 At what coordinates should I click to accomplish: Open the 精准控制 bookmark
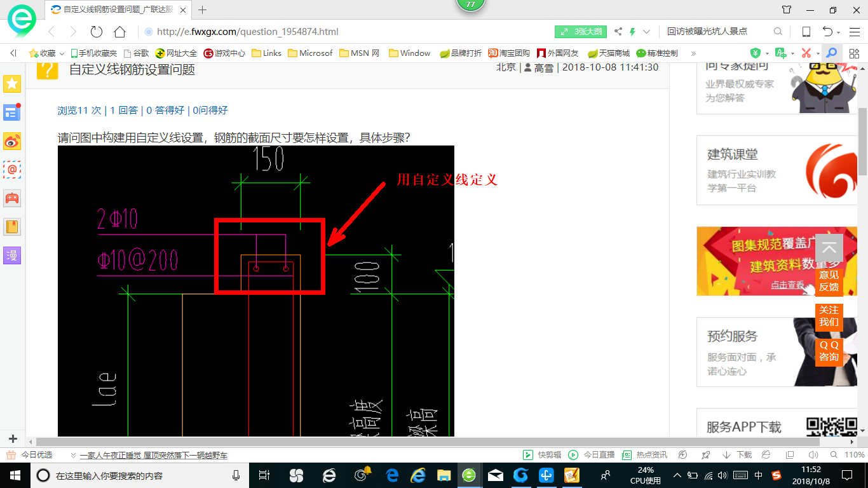(x=657, y=53)
